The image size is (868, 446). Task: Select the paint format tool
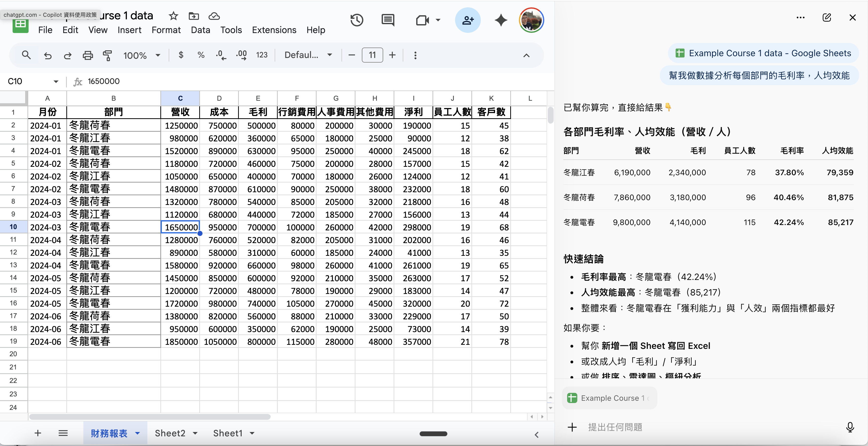[107, 55]
